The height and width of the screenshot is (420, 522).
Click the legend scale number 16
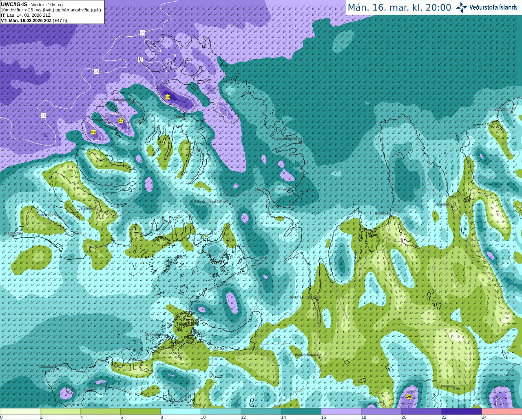pyautogui.click(x=323, y=417)
